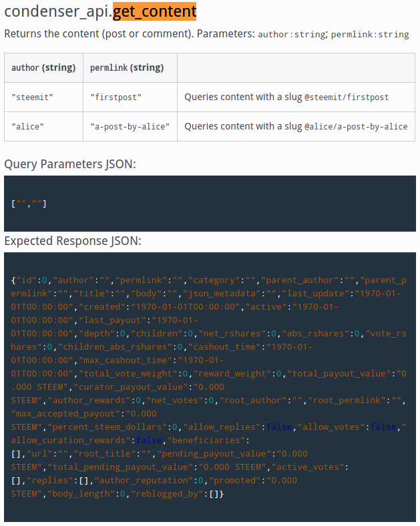Click the highlighted get_content heading
The width and height of the screenshot is (420, 526).
(154, 11)
